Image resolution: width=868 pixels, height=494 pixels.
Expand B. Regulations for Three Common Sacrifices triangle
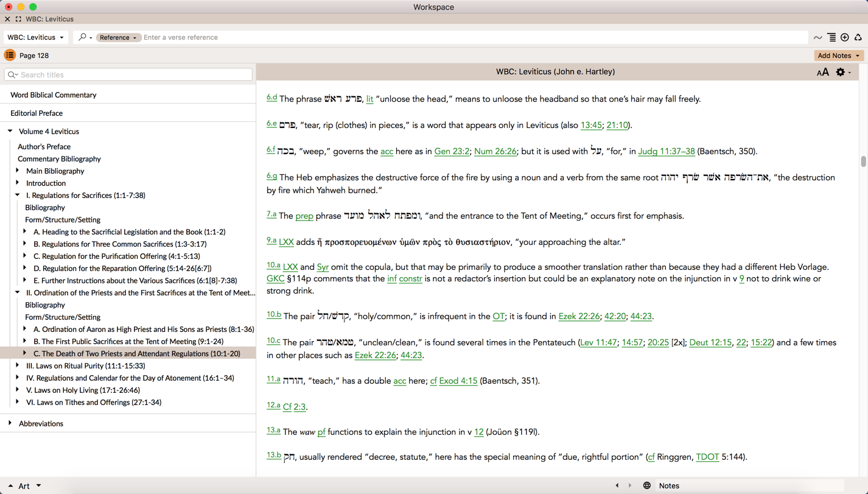click(25, 244)
